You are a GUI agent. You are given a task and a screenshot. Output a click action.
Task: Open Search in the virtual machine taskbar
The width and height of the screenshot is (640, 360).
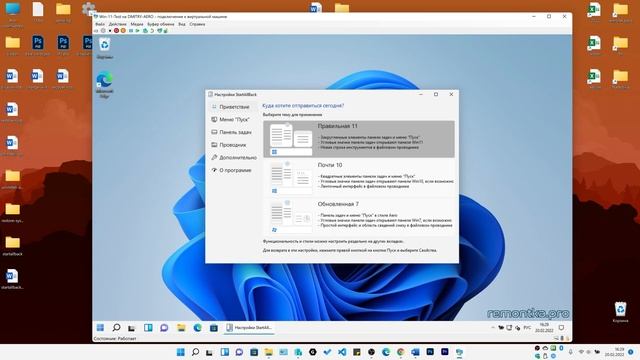(116, 327)
